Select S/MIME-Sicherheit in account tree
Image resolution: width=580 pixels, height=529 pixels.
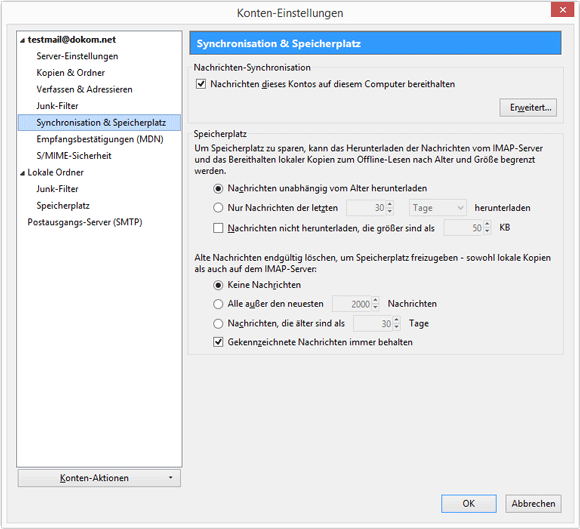74,156
